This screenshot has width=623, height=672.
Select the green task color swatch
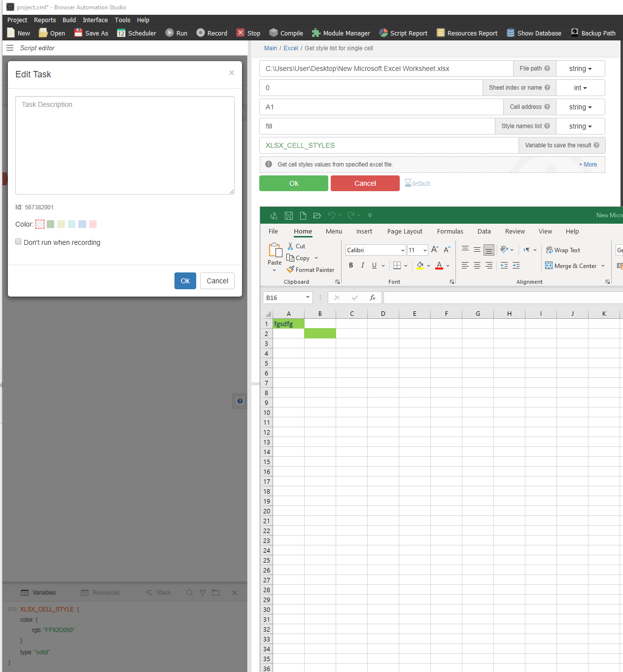51,224
